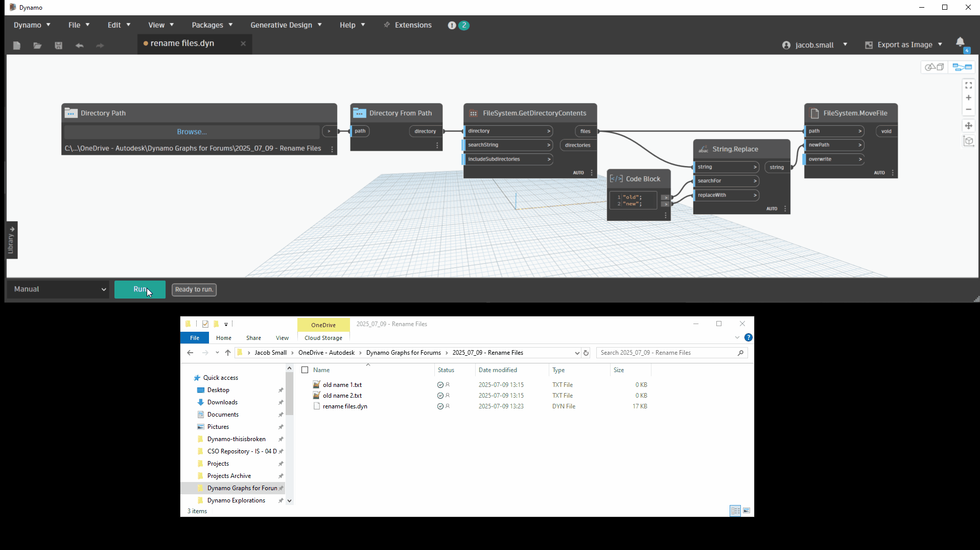Image resolution: width=980 pixels, height=550 pixels.
Task: Redo the last action in Dynamo
Action: click(100, 45)
